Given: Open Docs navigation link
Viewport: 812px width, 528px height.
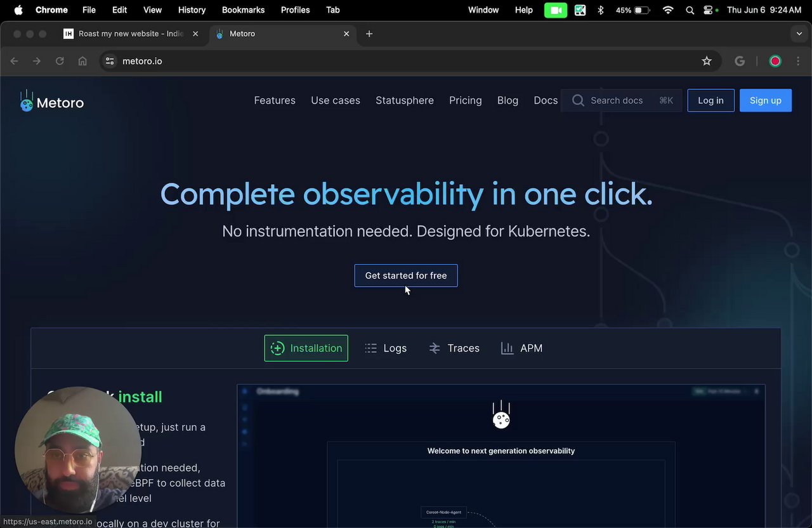Looking at the screenshot, I should tap(546, 100).
